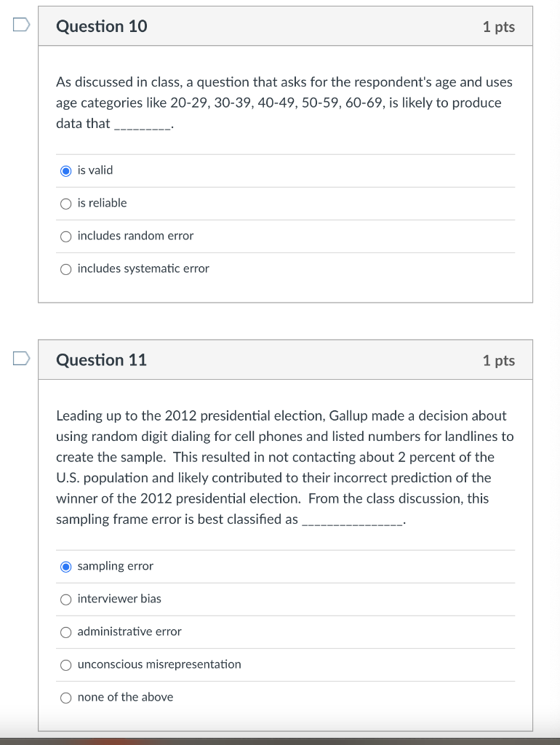Choose 'administrative error' as the answer
560x745 pixels.
[66, 632]
